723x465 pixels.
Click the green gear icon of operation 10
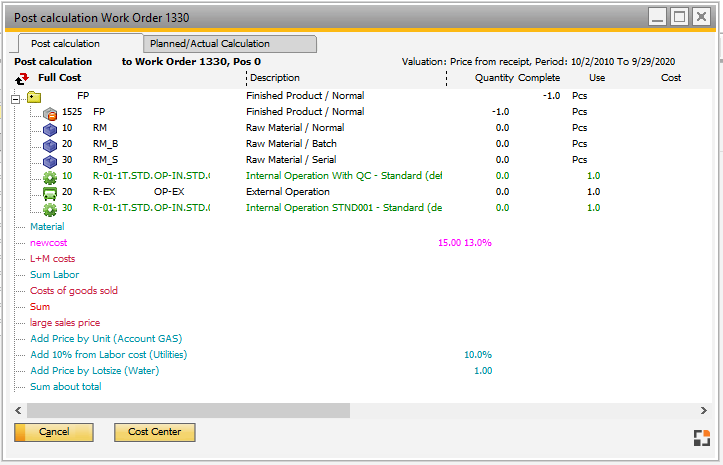[50, 177]
